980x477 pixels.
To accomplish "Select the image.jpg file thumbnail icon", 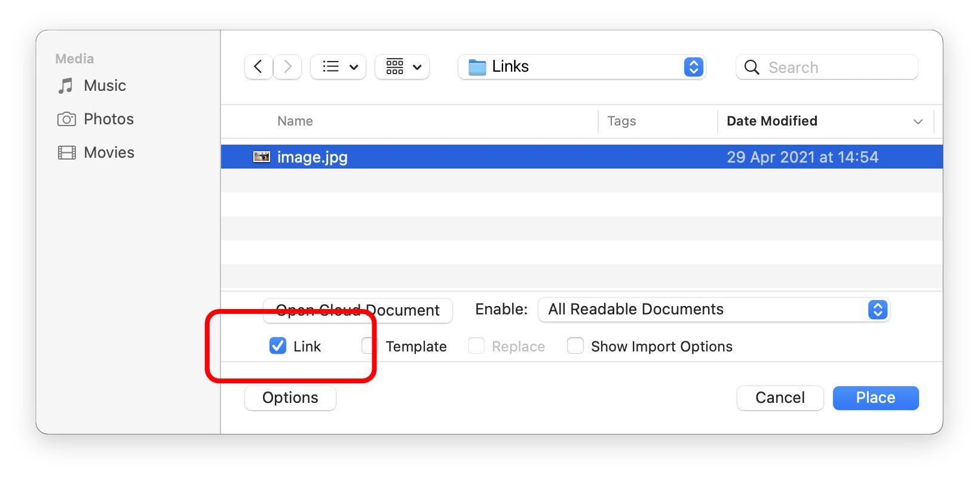I will (262, 157).
